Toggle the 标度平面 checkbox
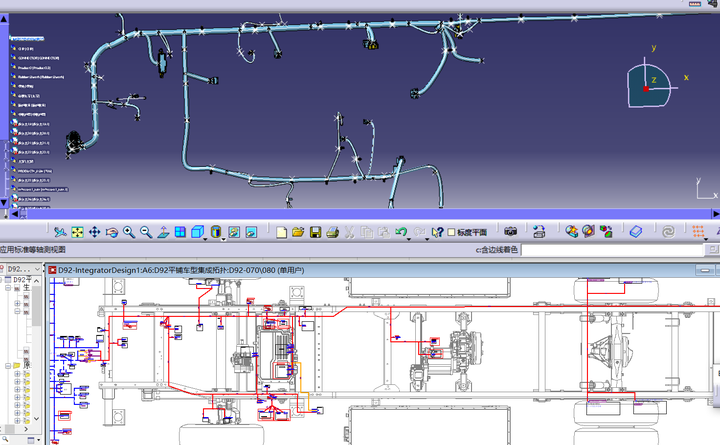The image size is (720, 445). [451, 232]
